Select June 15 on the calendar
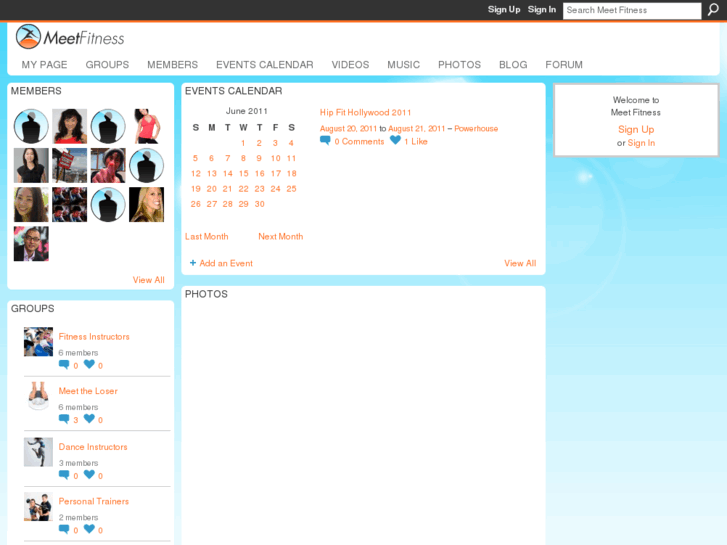 pos(243,173)
